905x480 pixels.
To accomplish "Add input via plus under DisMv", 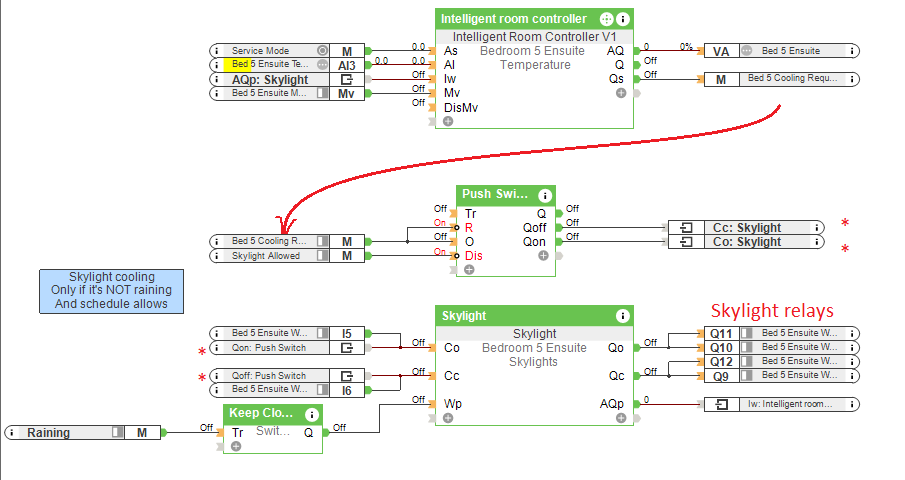I will tap(448, 121).
